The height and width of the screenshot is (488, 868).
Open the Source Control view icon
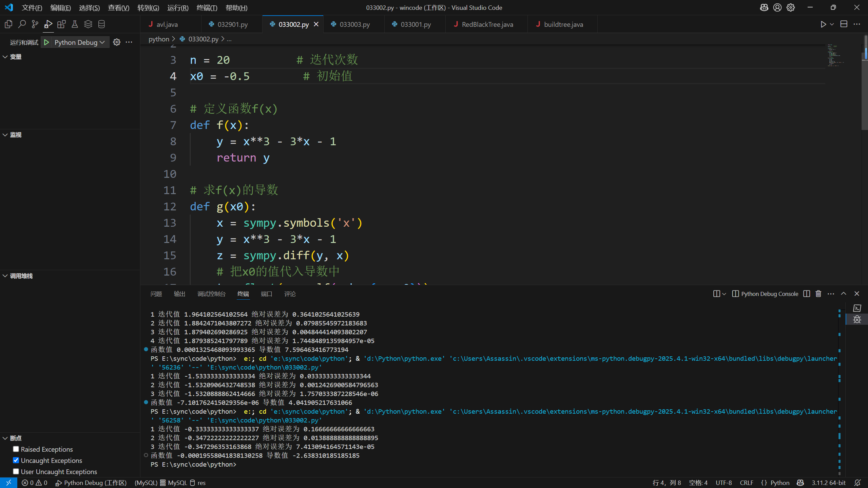click(35, 24)
